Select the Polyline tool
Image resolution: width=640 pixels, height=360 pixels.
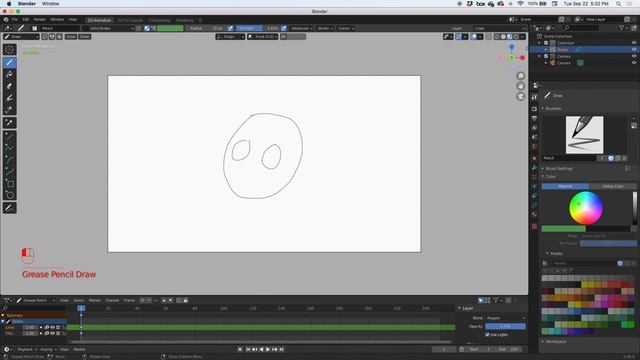pos(10,148)
